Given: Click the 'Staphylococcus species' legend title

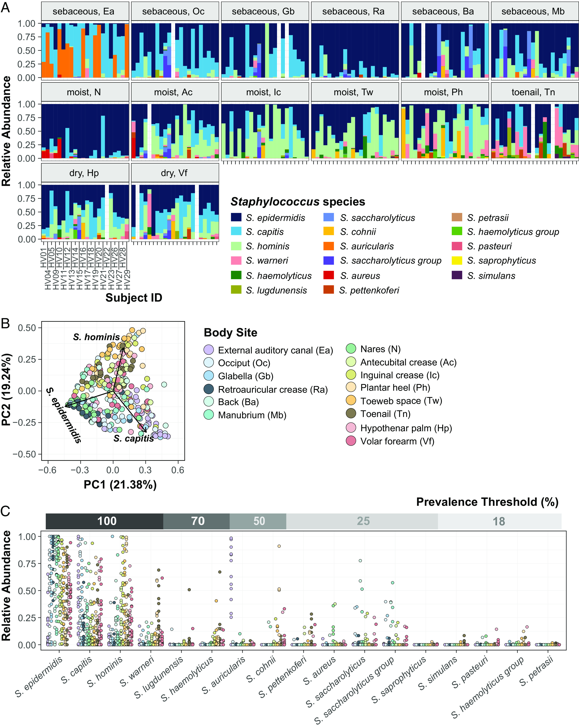Looking at the screenshot, I should pyautogui.click(x=298, y=202).
